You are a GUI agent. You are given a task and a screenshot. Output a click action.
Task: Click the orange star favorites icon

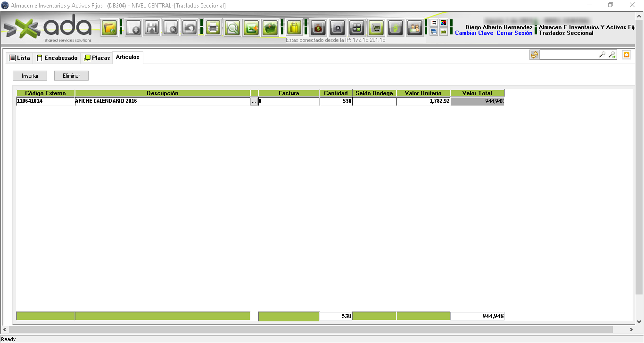[x=626, y=55]
